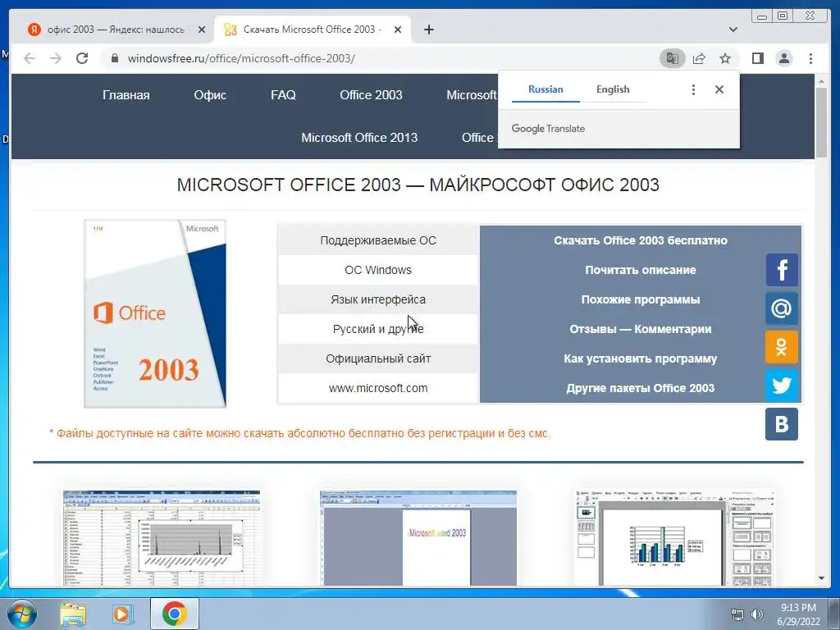Open Chrome's three-dot main menu
Viewport: 840px width, 630px height.
(811, 58)
